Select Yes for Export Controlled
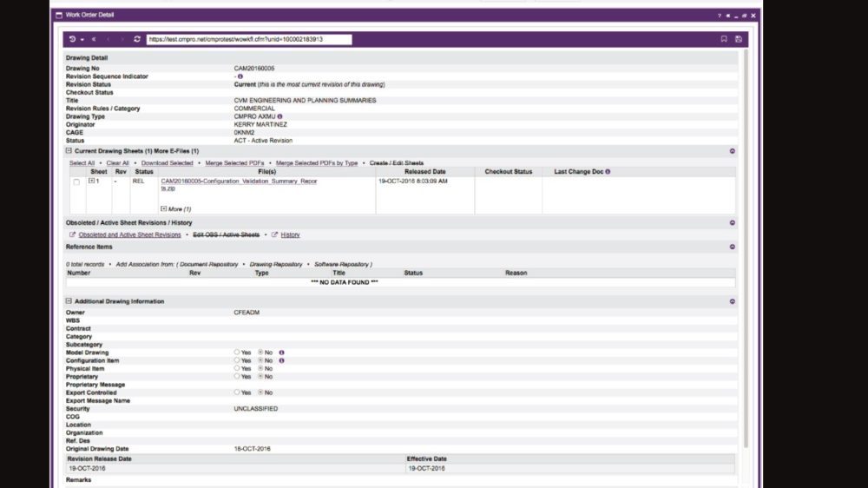This screenshot has width=868, height=488. click(237, 392)
